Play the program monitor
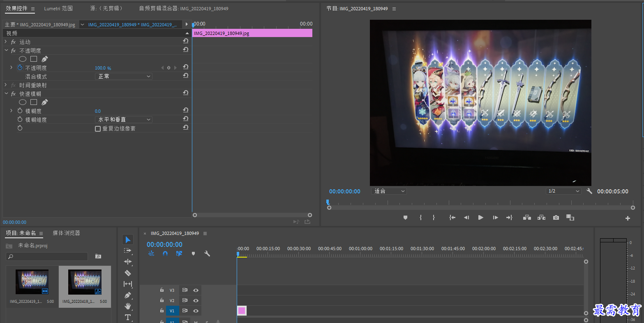The height and width of the screenshot is (323, 644). tap(480, 218)
